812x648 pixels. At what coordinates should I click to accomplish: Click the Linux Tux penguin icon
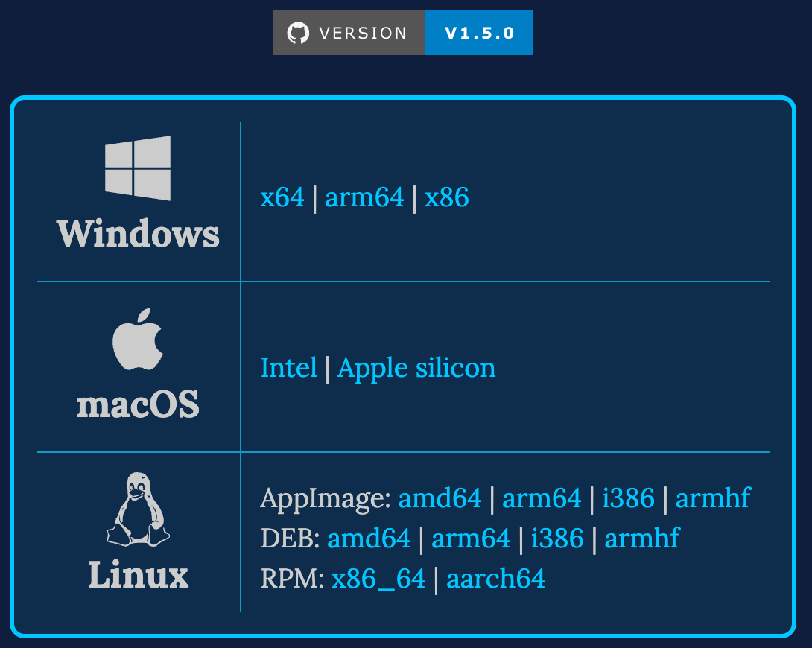[x=139, y=509]
